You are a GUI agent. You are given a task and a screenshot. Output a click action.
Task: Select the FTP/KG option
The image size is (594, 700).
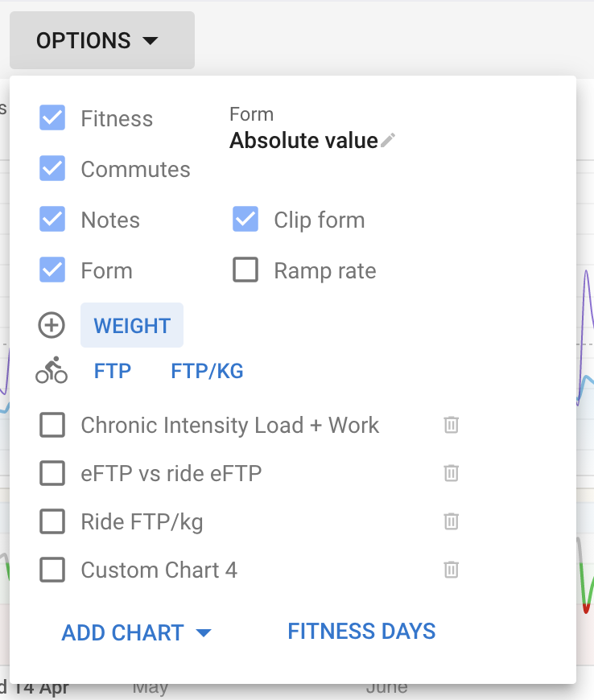click(x=207, y=371)
